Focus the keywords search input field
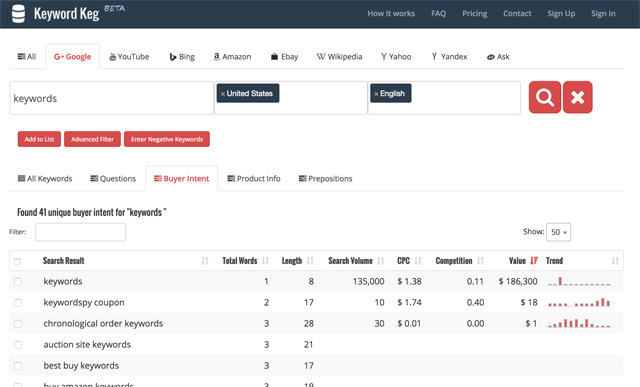 click(x=111, y=98)
